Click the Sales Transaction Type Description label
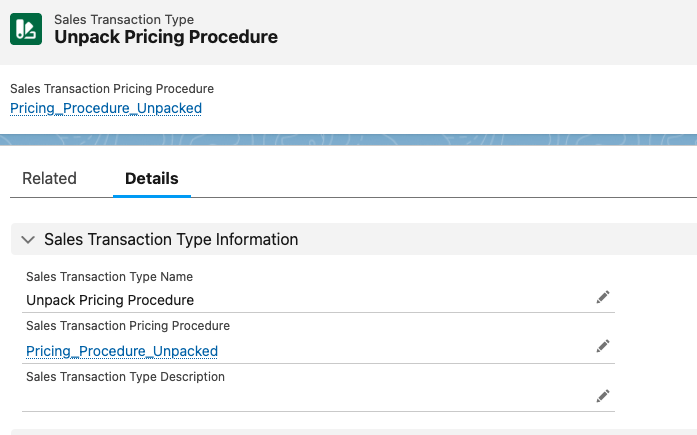This screenshot has height=435, width=697. pos(125,377)
